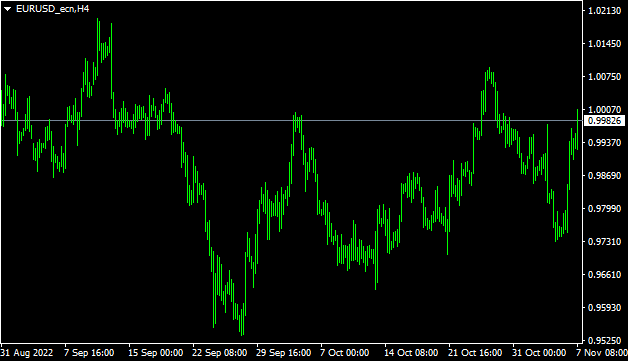This screenshot has width=628, height=361.
Task: Click the 0.98690 price scale label
Action: (x=604, y=175)
